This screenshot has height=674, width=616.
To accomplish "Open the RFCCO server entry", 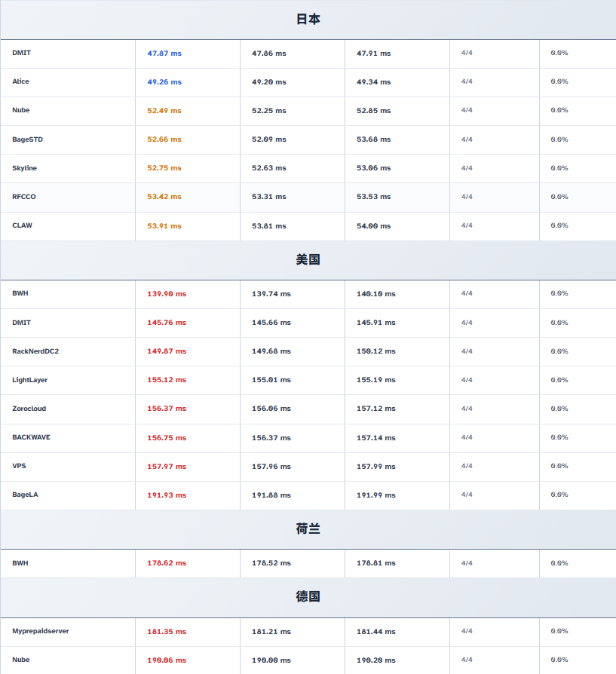I will click(23, 197).
